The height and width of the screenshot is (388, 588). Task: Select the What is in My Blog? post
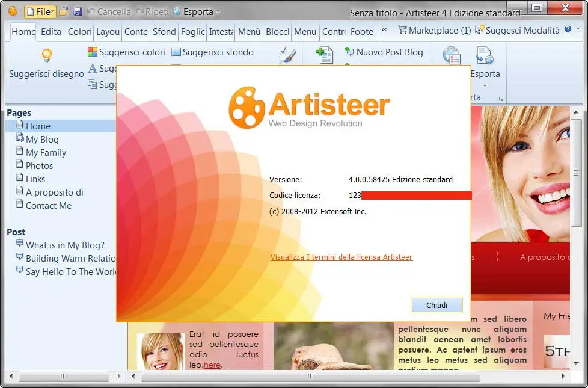[x=60, y=245]
